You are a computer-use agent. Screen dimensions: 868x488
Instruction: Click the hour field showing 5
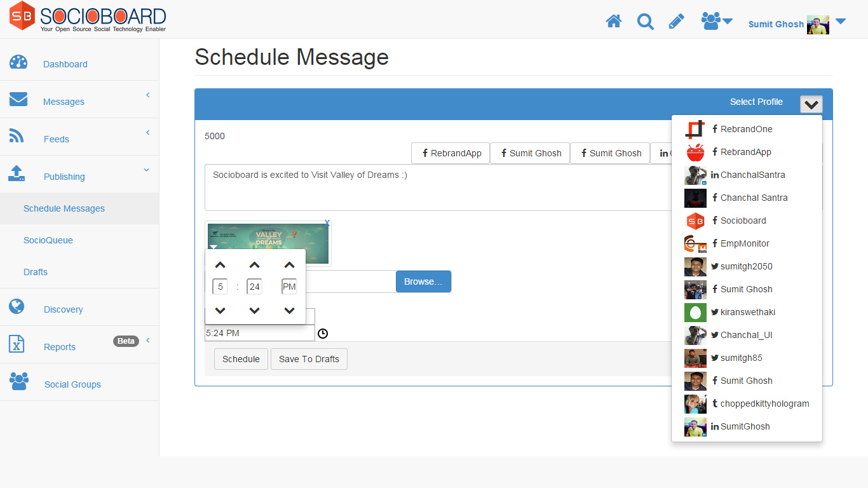pos(220,287)
